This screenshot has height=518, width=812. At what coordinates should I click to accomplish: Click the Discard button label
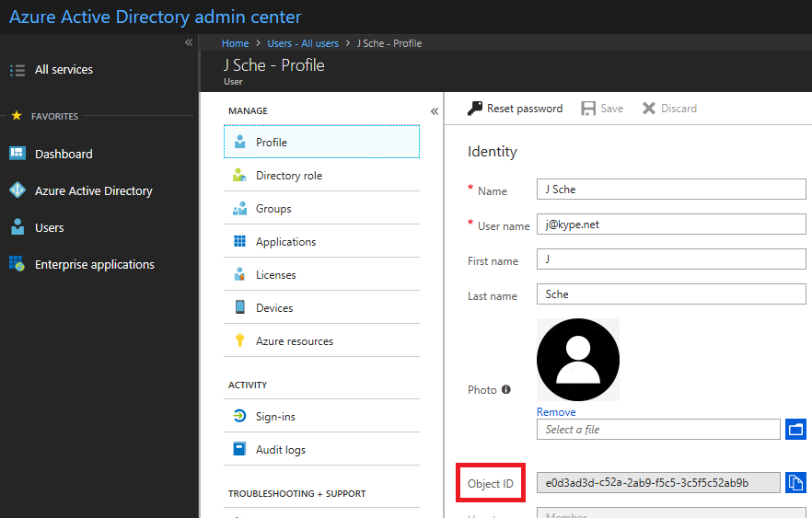pos(679,109)
